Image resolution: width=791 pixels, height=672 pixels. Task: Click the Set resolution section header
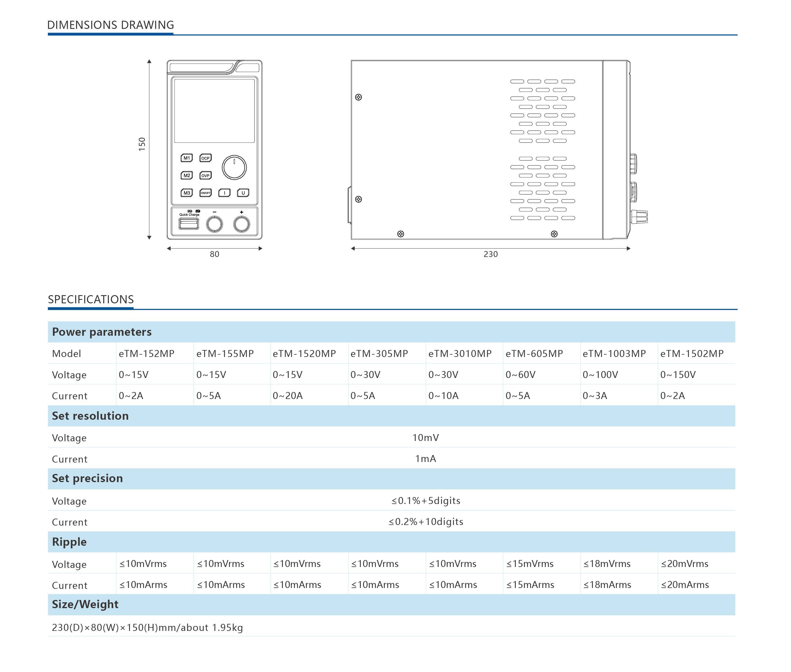pyautogui.click(x=391, y=416)
